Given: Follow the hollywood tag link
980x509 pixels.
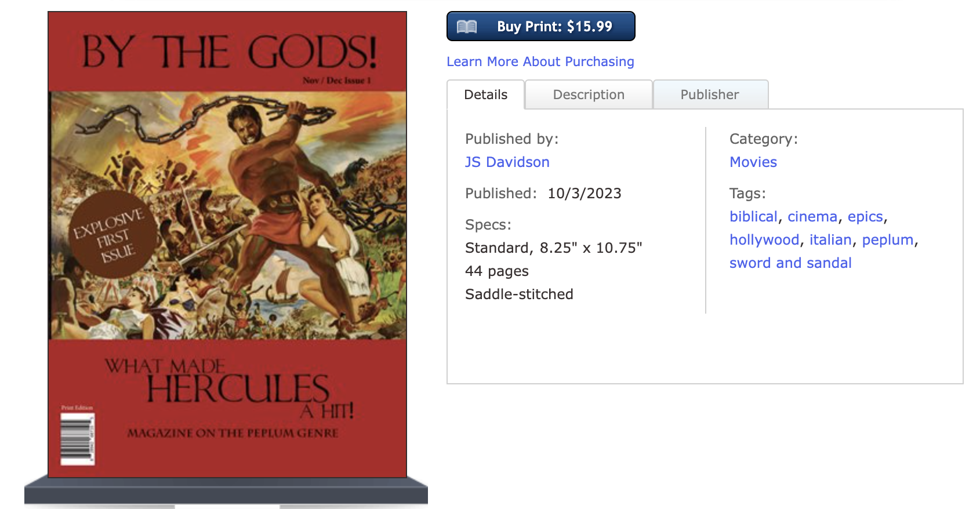Looking at the screenshot, I should [764, 240].
